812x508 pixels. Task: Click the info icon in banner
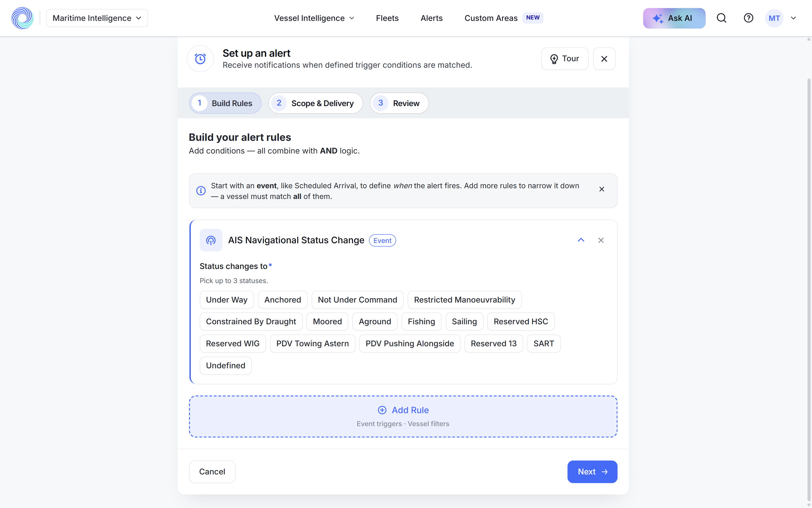pyautogui.click(x=201, y=191)
